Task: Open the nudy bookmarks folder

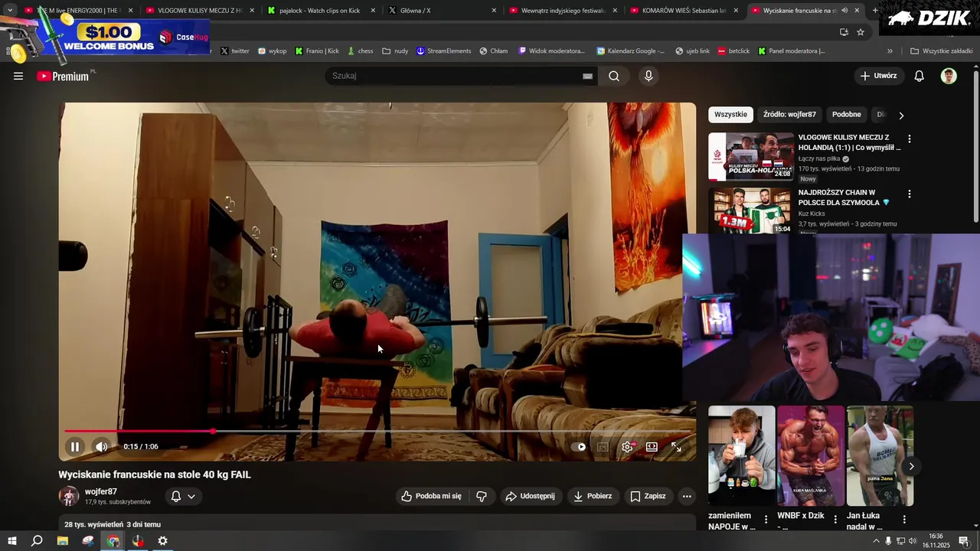Action: tap(396, 51)
